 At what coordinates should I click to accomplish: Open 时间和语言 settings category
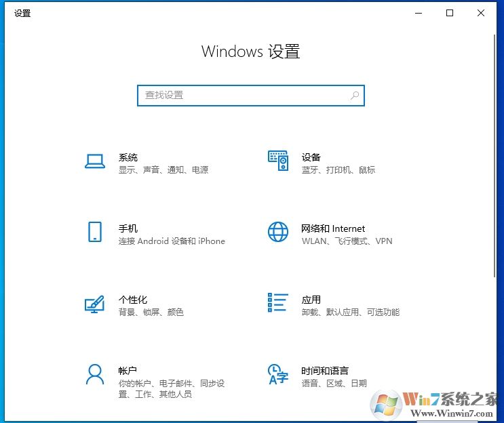[x=325, y=371]
